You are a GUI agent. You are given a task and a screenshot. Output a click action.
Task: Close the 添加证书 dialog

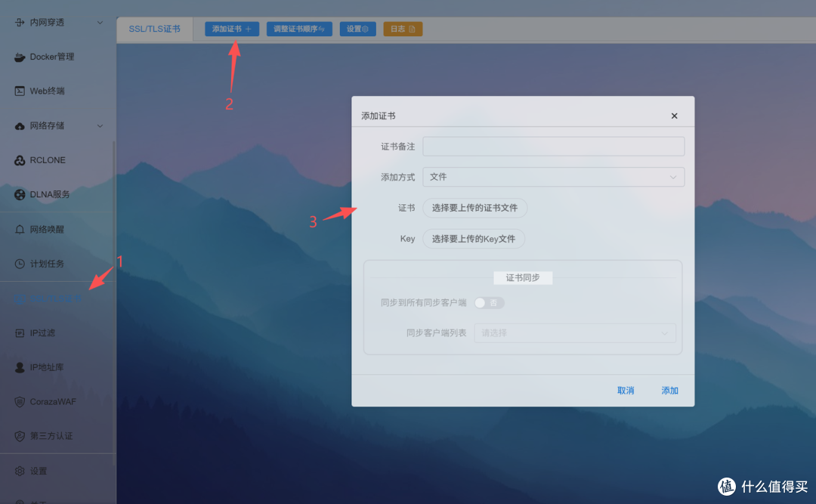point(675,116)
